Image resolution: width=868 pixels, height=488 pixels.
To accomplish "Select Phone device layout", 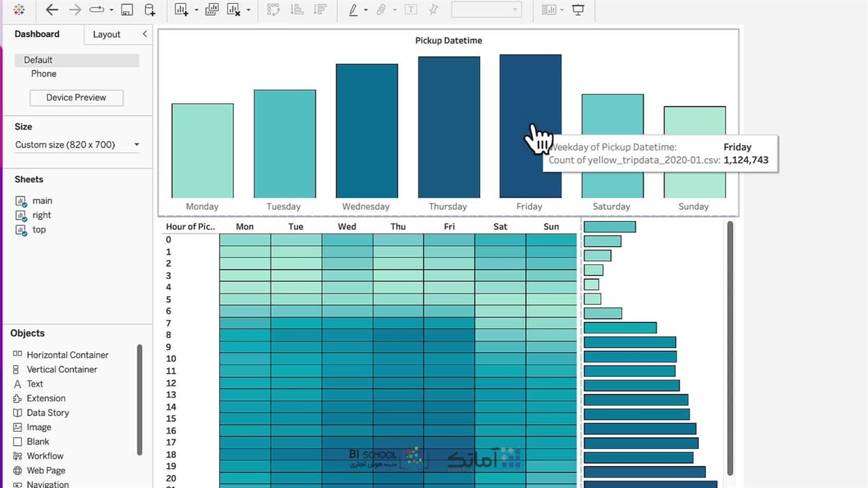I will pyautogui.click(x=43, y=74).
